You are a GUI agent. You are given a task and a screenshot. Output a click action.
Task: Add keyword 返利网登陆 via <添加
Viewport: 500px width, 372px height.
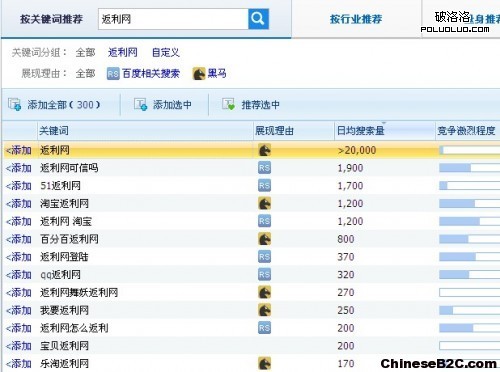pyautogui.click(x=19, y=257)
